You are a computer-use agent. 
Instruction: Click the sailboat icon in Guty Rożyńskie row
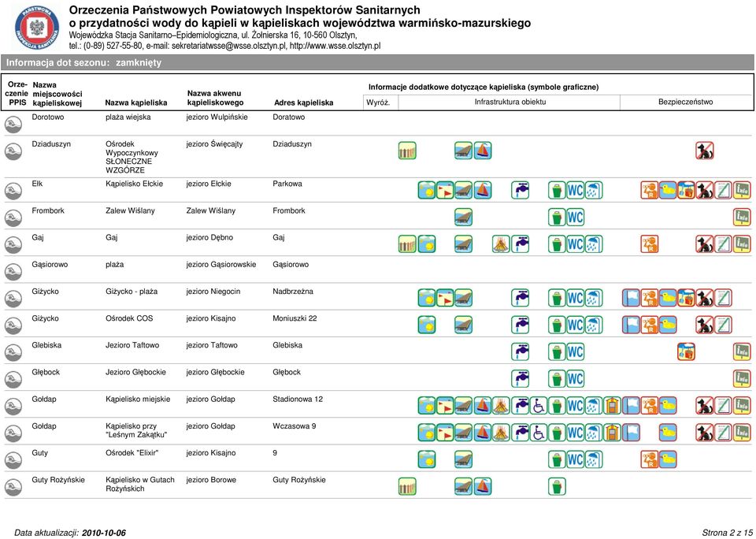pos(483,486)
